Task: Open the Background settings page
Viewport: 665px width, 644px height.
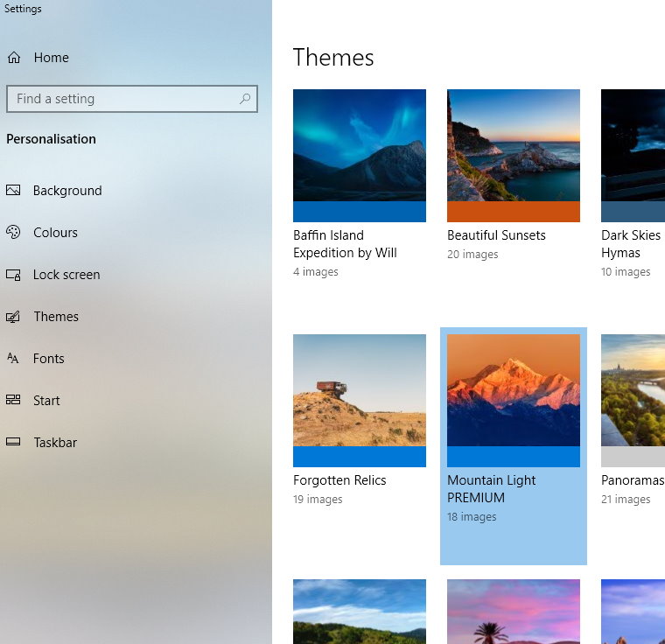Action: (x=67, y=191)
